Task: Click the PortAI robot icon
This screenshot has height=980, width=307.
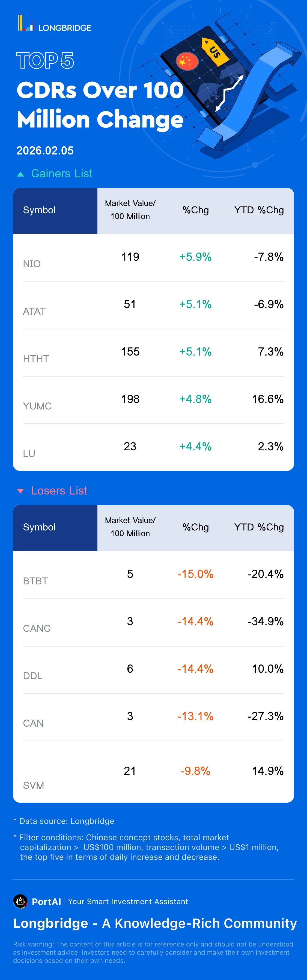Action: tap(20, 901)
